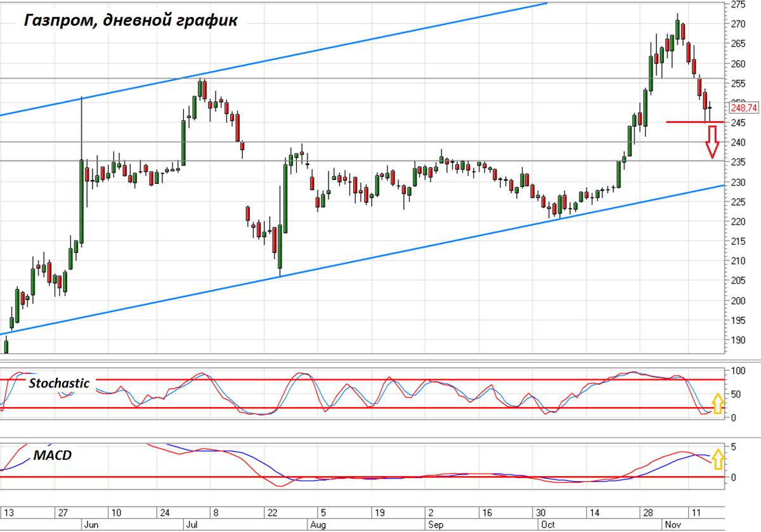The image size is (761, 532).
Task: Click the 230 price axis label
Action: tap(738, 182)
